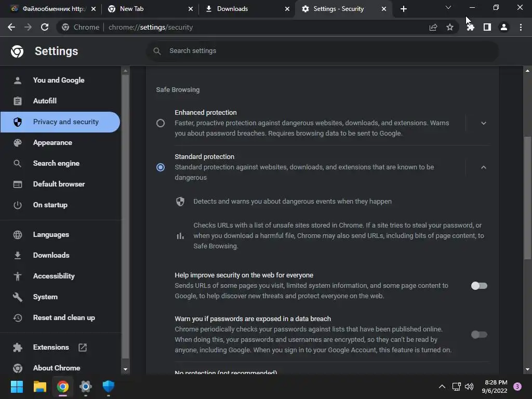Open File Explorer from the taskbar
Image resolution: width=532 pixels, height=399 pixels.
(39, 387)
